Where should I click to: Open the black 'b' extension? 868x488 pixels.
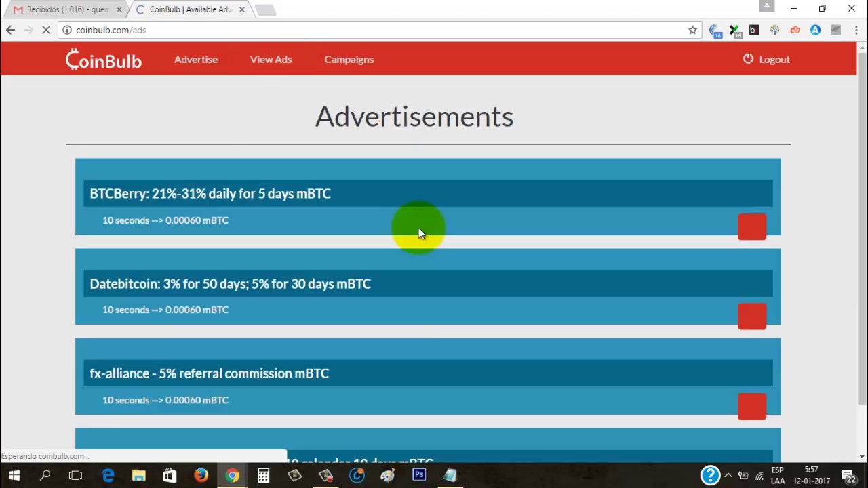click(x=754, y=30)
